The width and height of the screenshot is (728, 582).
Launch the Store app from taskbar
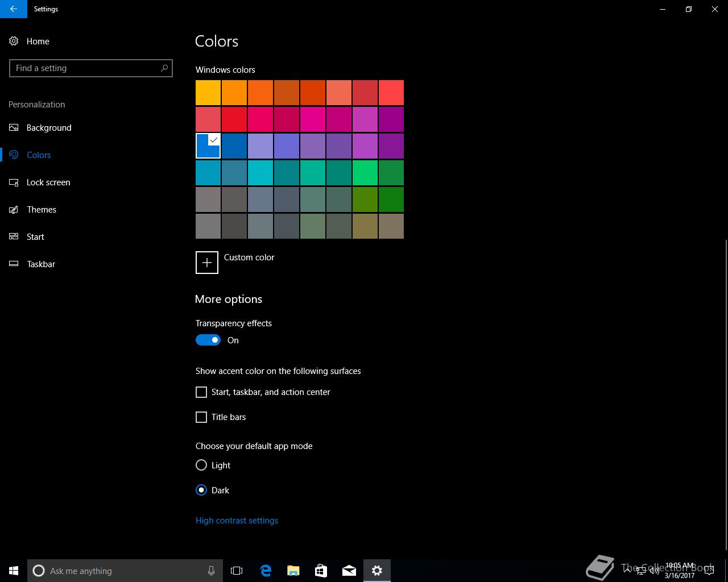[x=321, y=571]
